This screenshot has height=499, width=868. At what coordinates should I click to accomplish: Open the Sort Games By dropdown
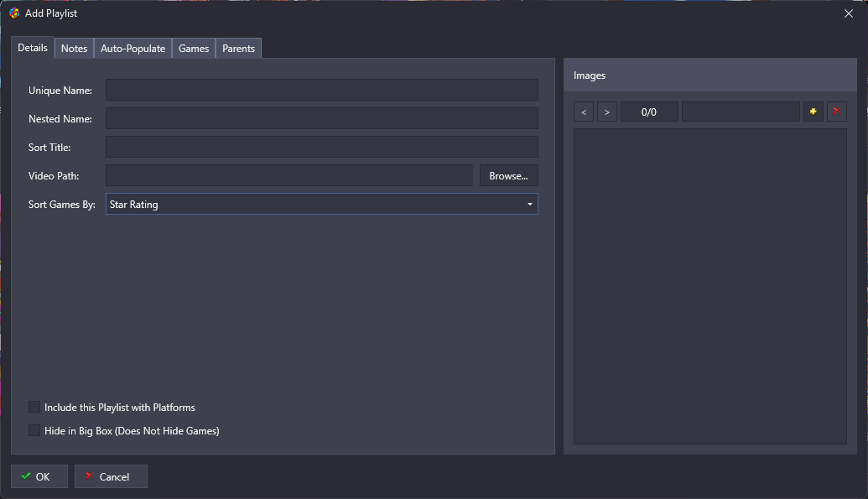(321, 204)
